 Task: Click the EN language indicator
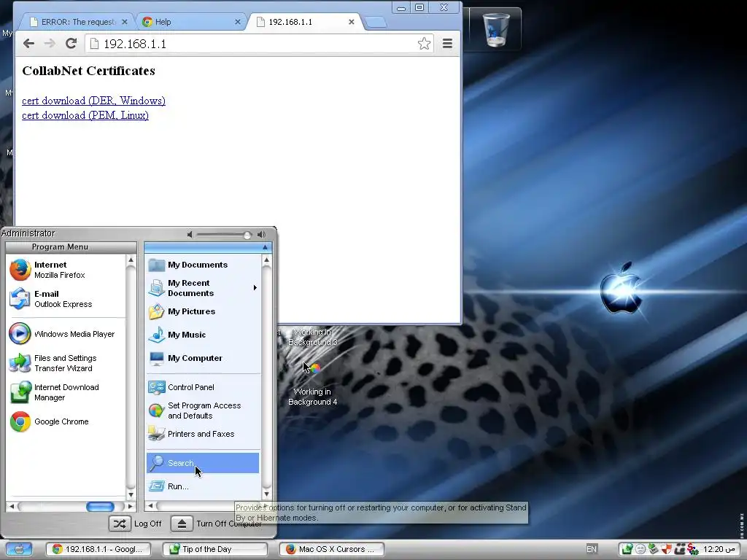[x=591, y=549]
